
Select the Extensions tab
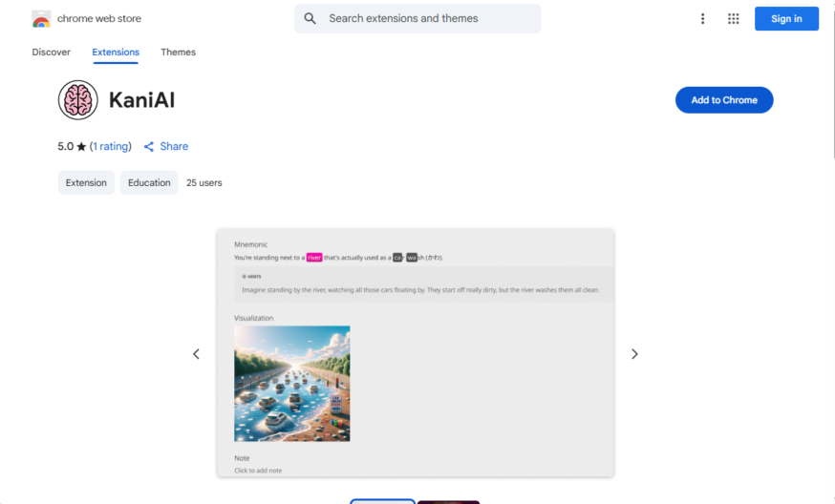tap(116, 52)
